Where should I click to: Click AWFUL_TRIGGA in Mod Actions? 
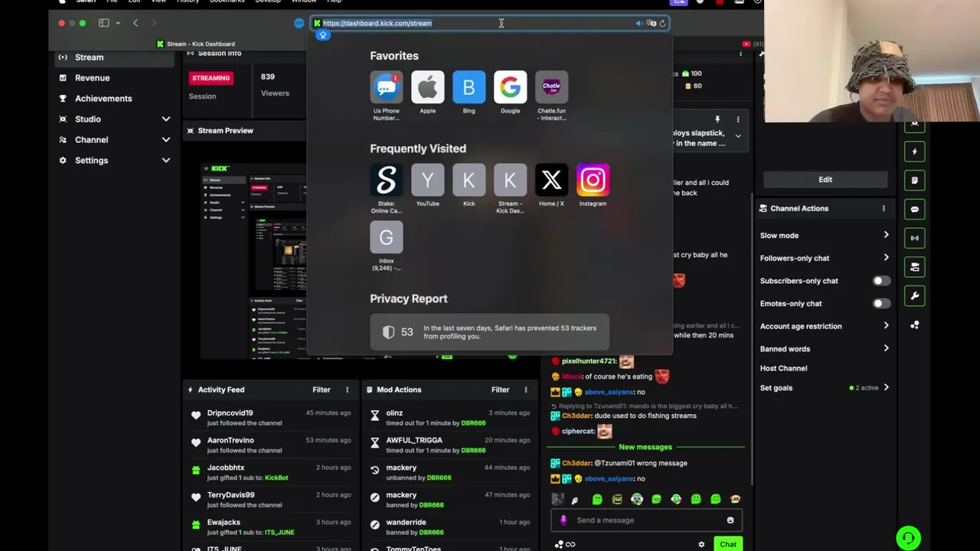(414, 441)
